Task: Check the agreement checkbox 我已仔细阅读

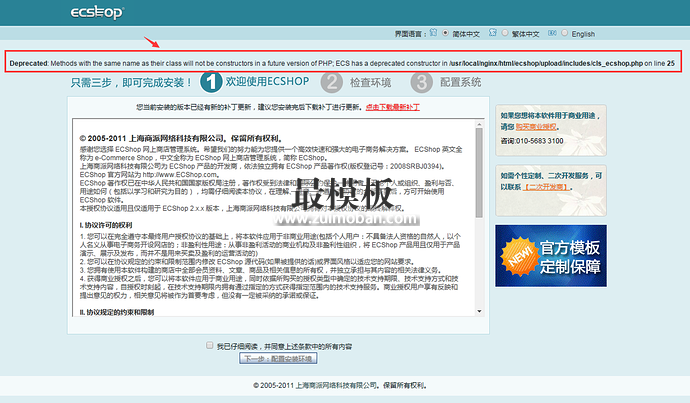Action: pyautogui.click(x=209, y=345)
